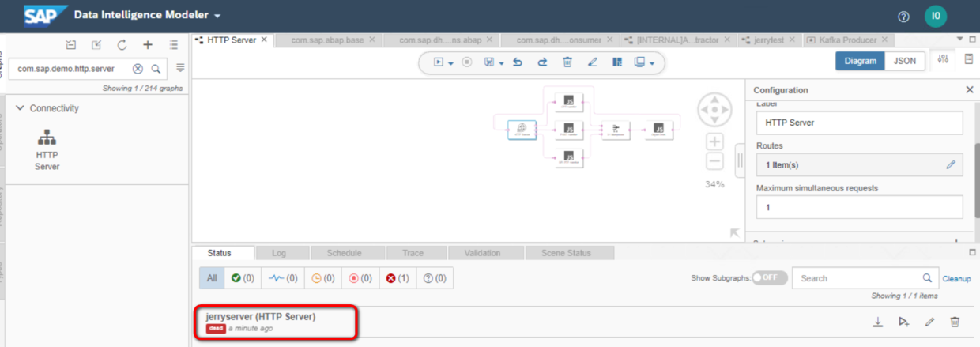This screenshot has width=980, height=347.
Task: Clear the graph search field
Action: pyautogui.click(x=138, y=69)
